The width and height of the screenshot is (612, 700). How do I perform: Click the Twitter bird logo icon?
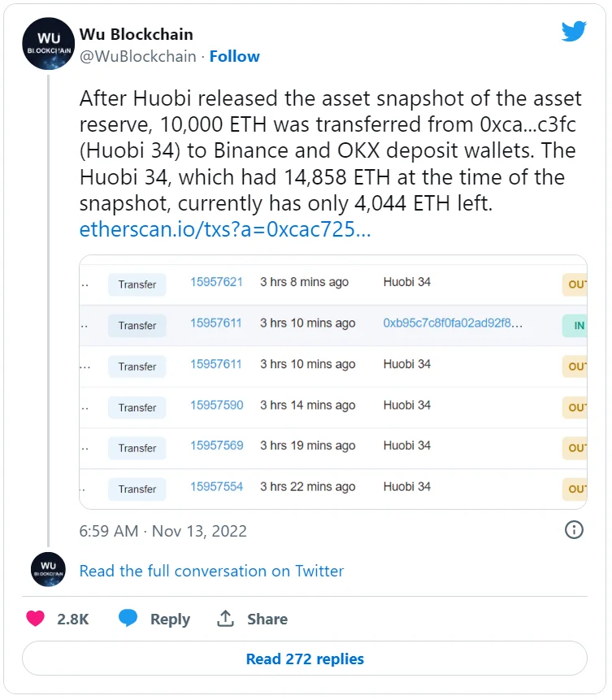[574, 32]
